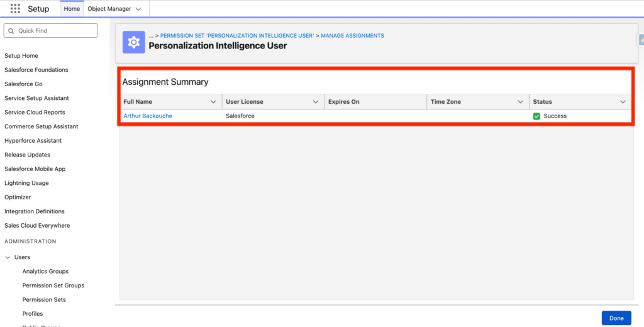Click the green Success status icon
Image resolution: width=644 pixels, height=327 pixels.
point(536,116)
